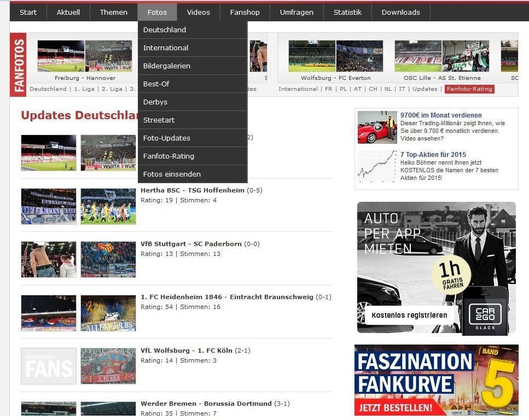Select International in the Fotos dropdown
529x420 pixels.
click(193, 48)
